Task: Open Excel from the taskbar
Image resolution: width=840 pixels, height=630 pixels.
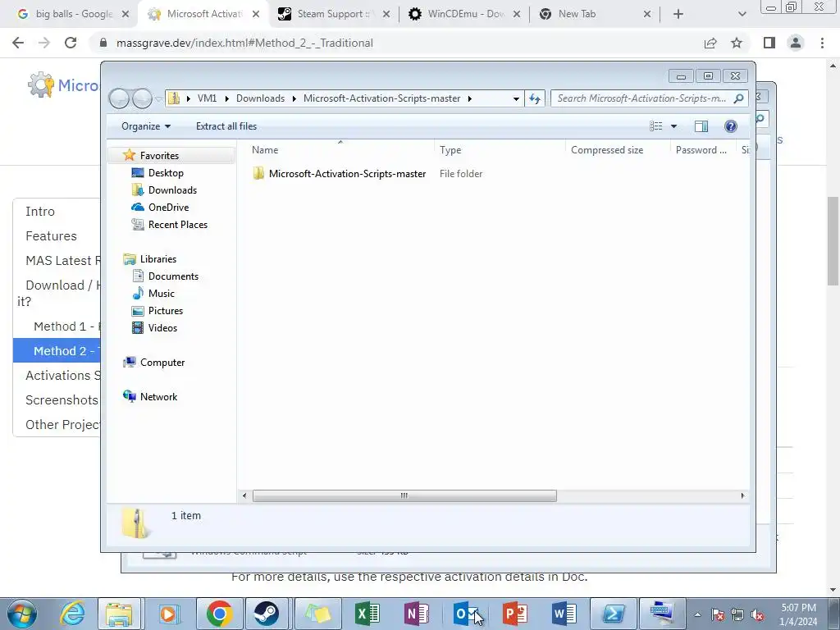Action: (367, 614)
